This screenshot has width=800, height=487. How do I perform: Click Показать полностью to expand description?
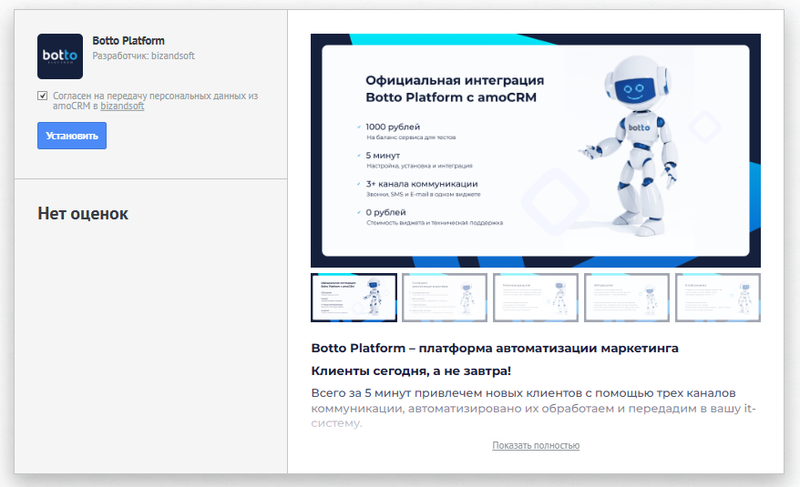tap(536, 445)
